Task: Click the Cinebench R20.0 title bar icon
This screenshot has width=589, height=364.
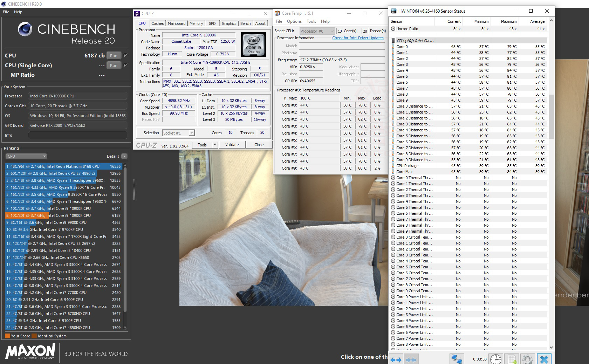Action: [x=4, y=4]
